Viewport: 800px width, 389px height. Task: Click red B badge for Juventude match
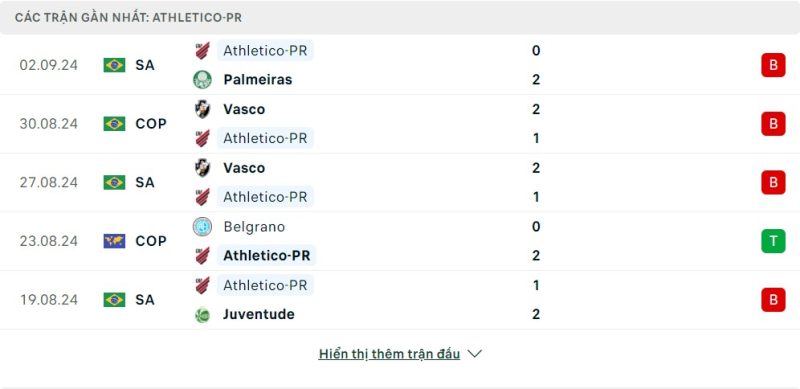pos(773,300)
